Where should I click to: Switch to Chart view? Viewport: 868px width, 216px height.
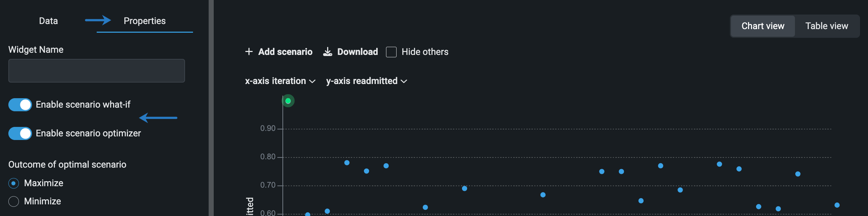pos(763,26)
